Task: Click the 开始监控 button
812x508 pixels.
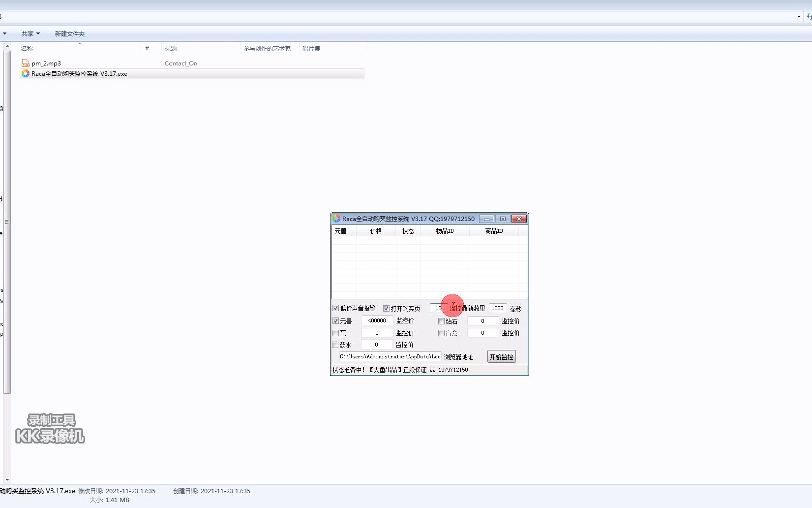Action: click(502, 357)
